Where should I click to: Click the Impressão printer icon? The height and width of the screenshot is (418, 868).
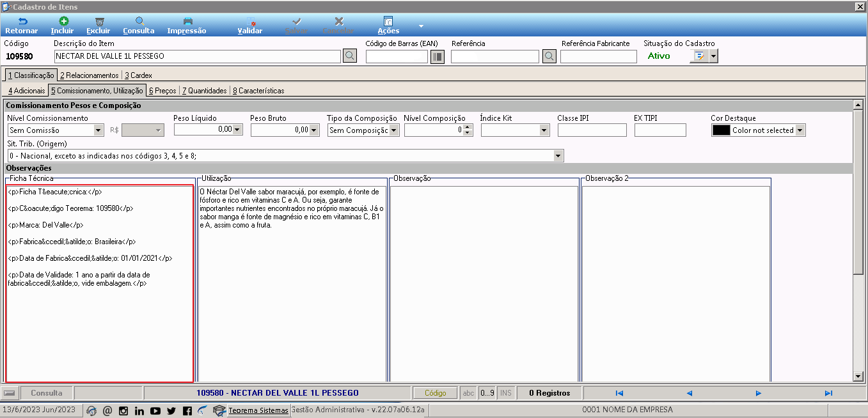click(187, 21)
